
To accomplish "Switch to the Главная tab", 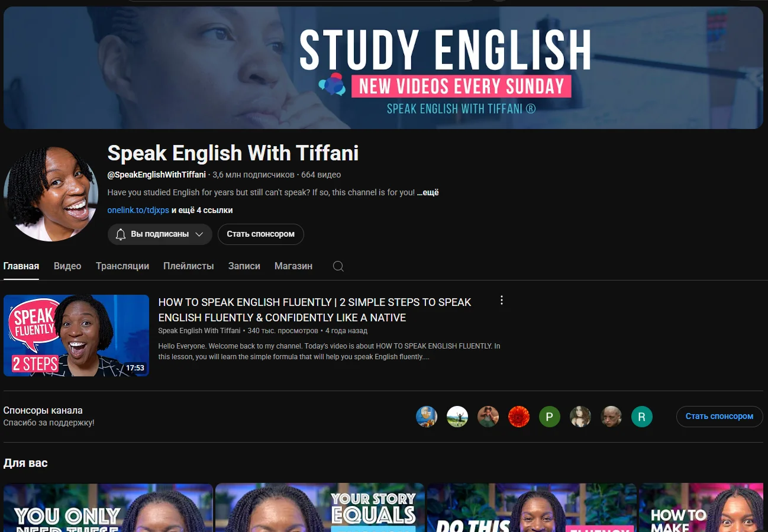I will click(21, 266).
